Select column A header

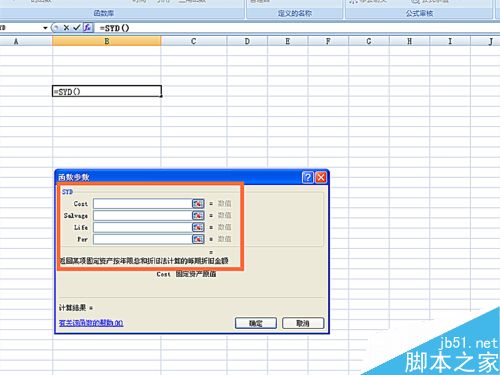pyautogui.click(x=26, y=41)
